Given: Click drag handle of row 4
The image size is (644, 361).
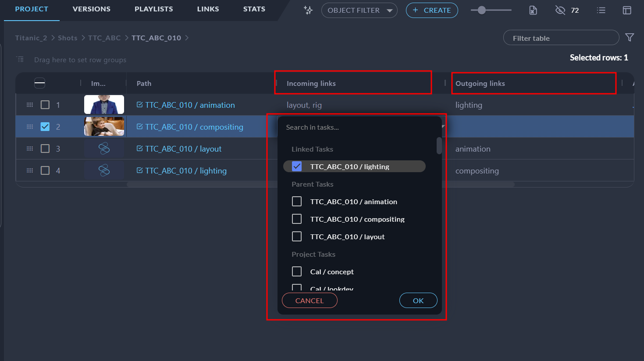Looking at the screenshot, I should (x=30, y=170).
